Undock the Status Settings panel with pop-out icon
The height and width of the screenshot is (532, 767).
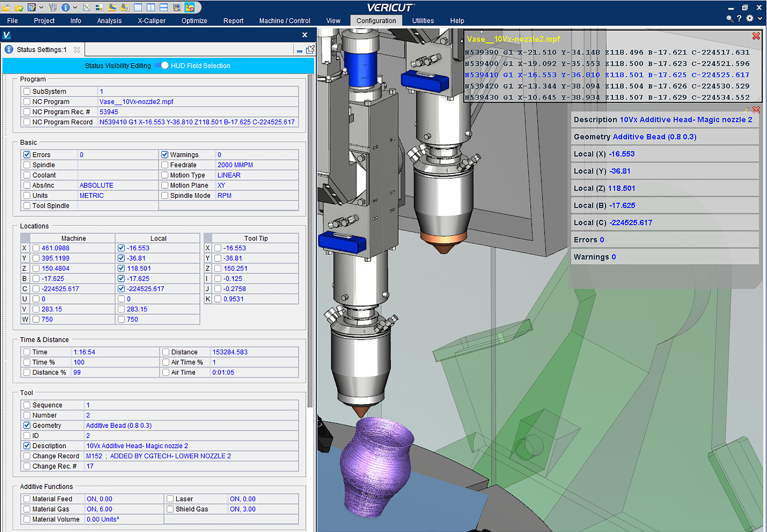(x=310, y=49)
